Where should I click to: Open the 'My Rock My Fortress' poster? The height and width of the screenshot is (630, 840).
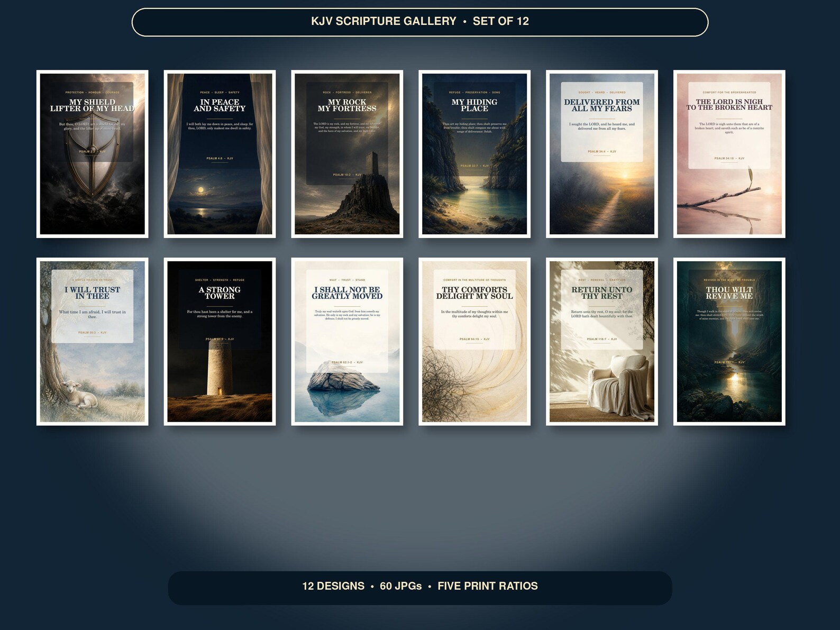click(x=347, y=154)
